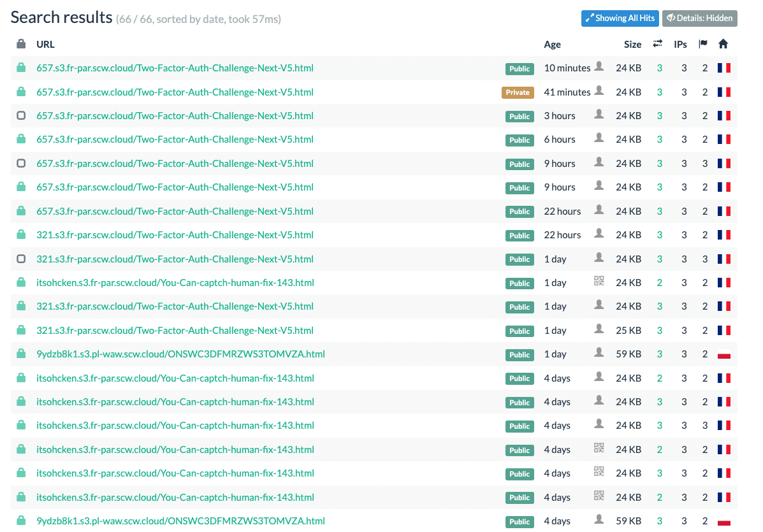This screenshot has width=763, height=532.
Task: Click the IPs column header
Action: point(680,44)
